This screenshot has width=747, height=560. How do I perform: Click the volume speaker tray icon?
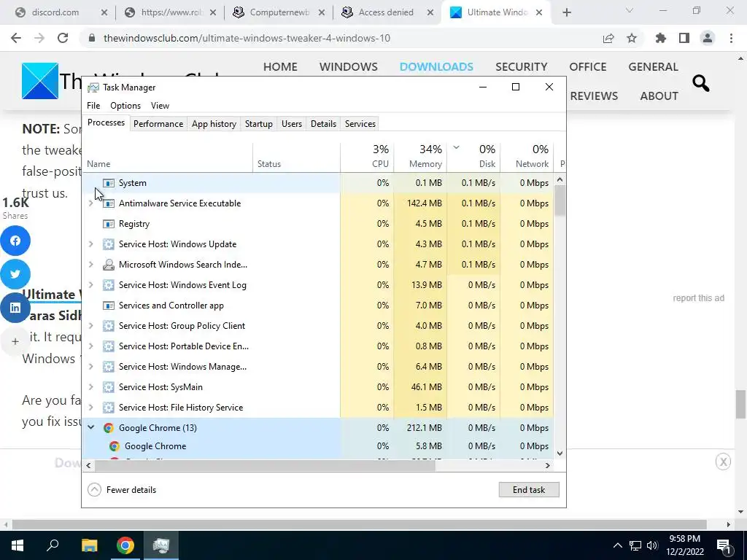(x=652, y=545)
